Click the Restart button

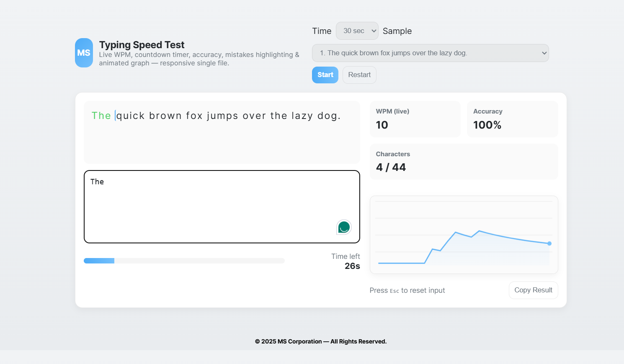359,75
